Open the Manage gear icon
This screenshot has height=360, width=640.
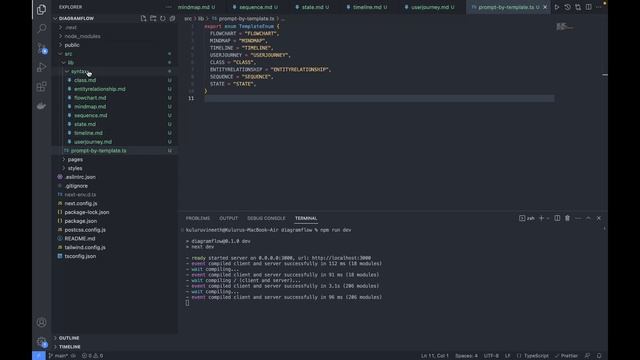point(41,342)
